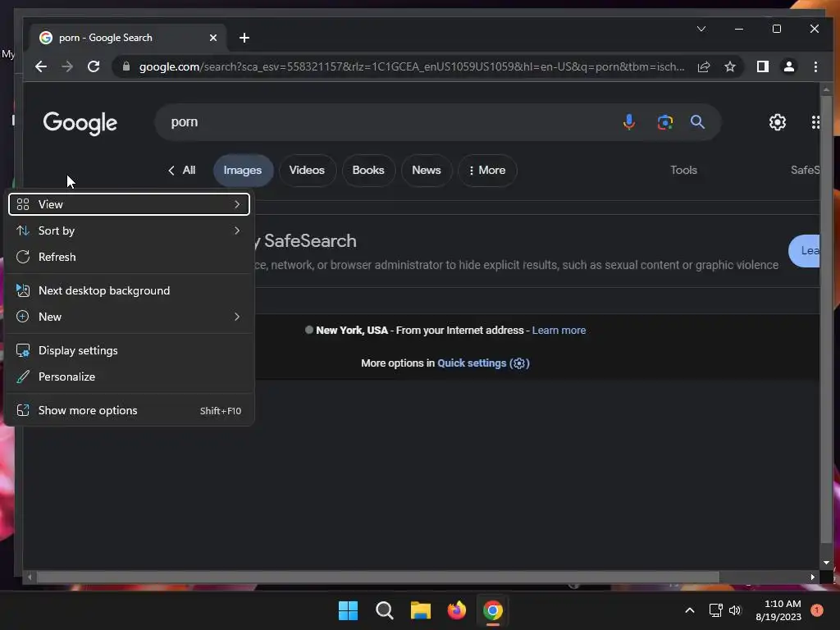View site information via the padlock icon

pos(126,66)
